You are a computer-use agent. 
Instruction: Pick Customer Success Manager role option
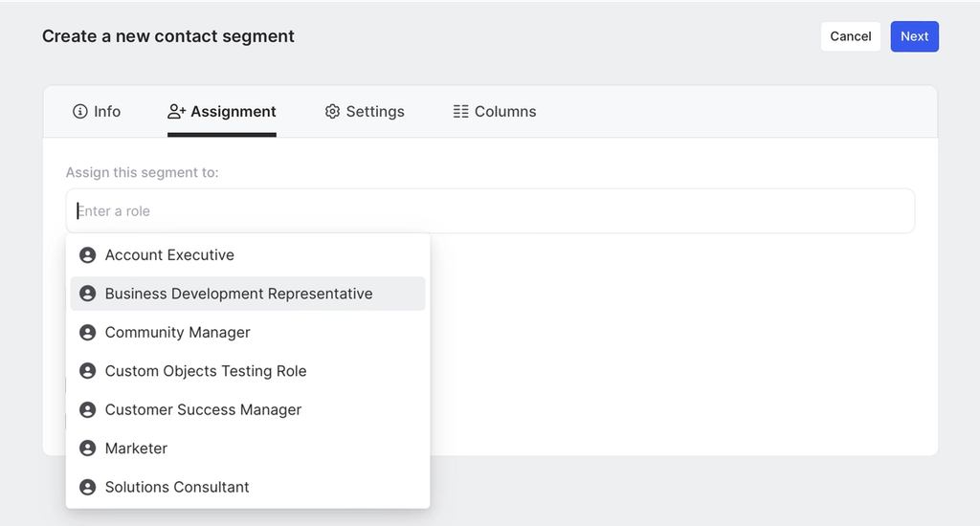(203, 409)
